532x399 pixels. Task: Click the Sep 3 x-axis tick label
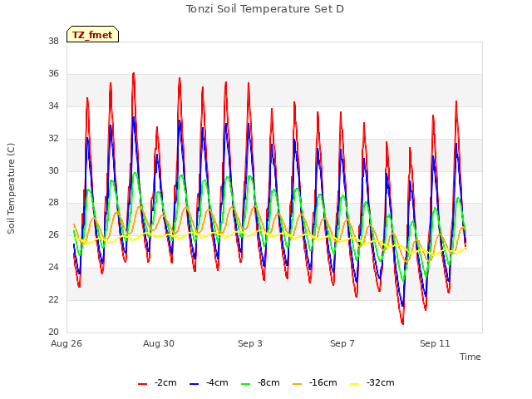(x=250, y=343)
